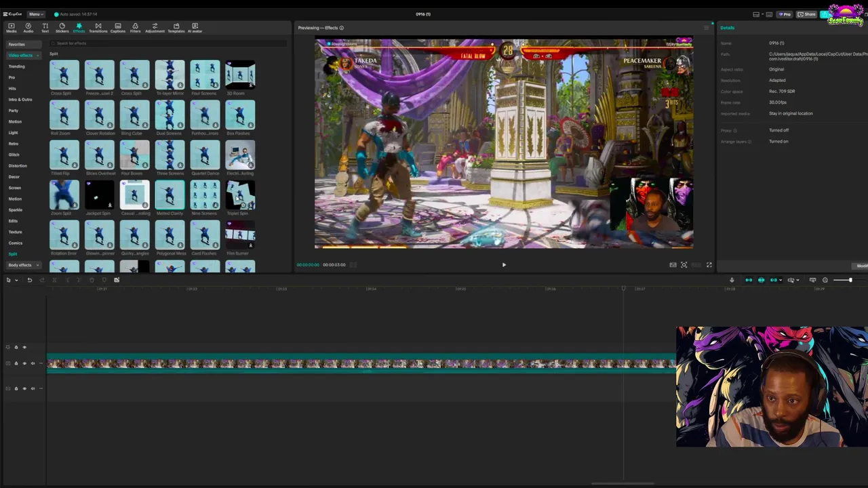The image size is (868, 488).
Task: Open the Captions panel
Action: click(x=118, y=28)
